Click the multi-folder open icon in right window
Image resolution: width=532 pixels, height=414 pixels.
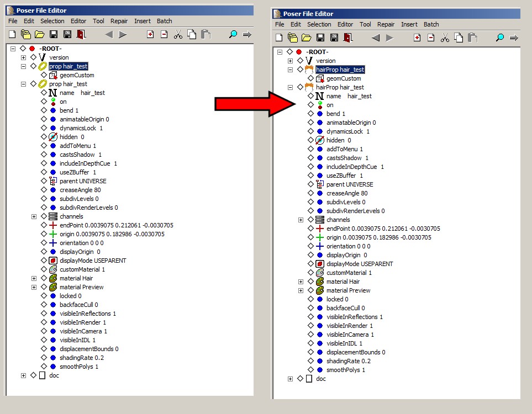[x=292, y=38]
